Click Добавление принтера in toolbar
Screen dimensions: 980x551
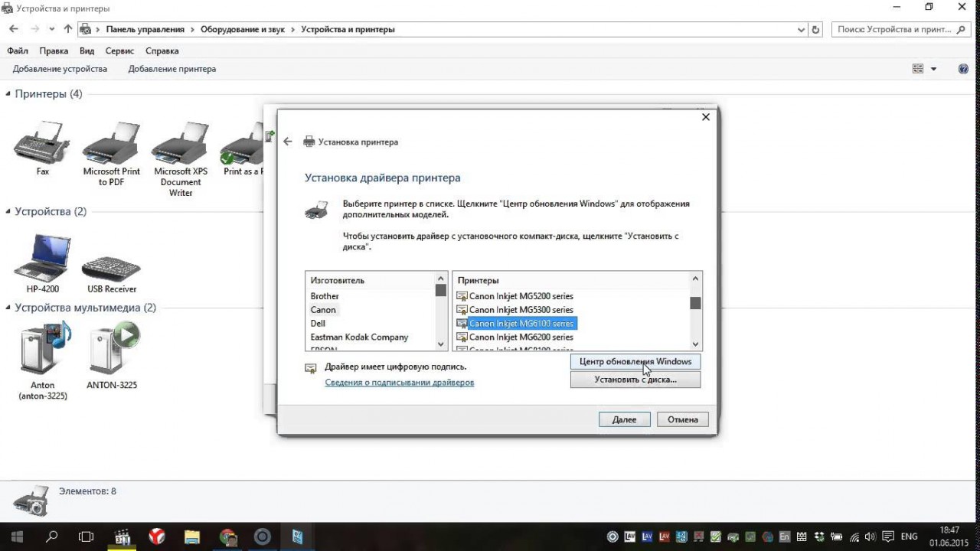(171, 69)
